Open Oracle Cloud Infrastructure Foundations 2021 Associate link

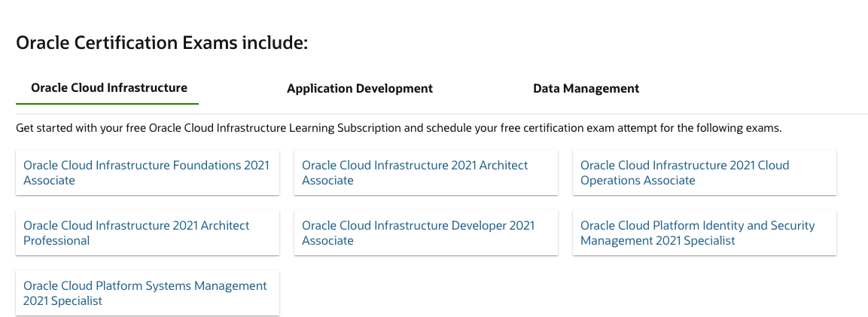pos(146,166)
